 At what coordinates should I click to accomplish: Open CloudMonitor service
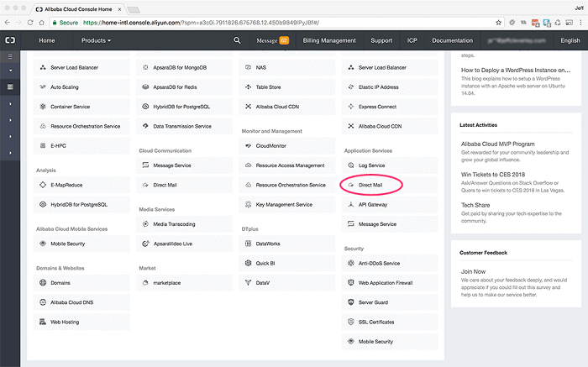(287, 145)
